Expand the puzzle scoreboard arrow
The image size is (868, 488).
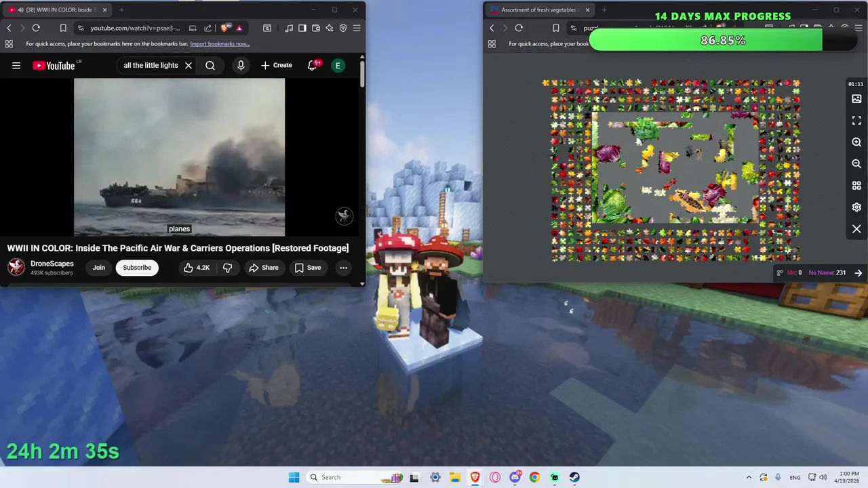click(x=859, y=272)
